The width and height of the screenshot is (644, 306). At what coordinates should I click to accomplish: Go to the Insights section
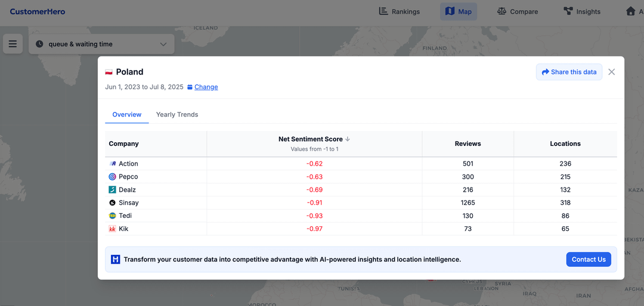581,11
